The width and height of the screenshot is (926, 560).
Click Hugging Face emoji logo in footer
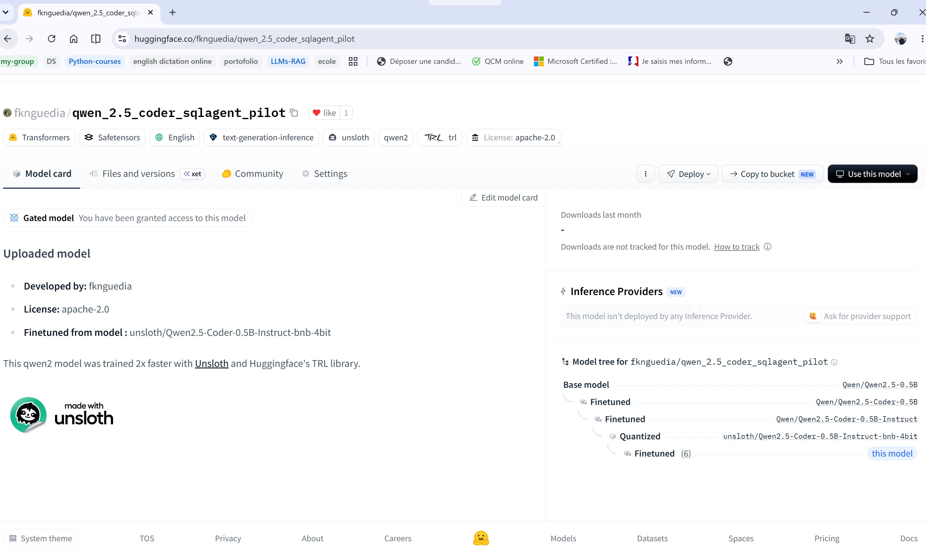pyautogui.click(x=481, y=538)
